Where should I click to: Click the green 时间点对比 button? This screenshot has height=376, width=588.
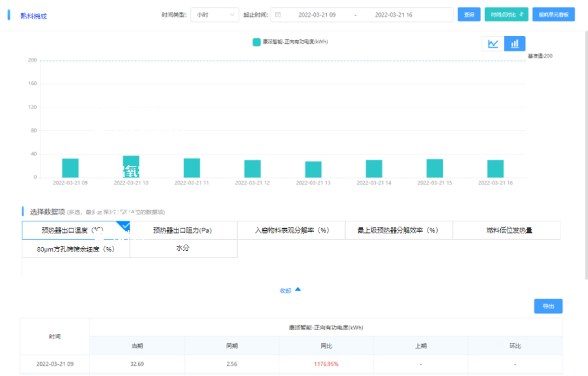tap(506, 15)
